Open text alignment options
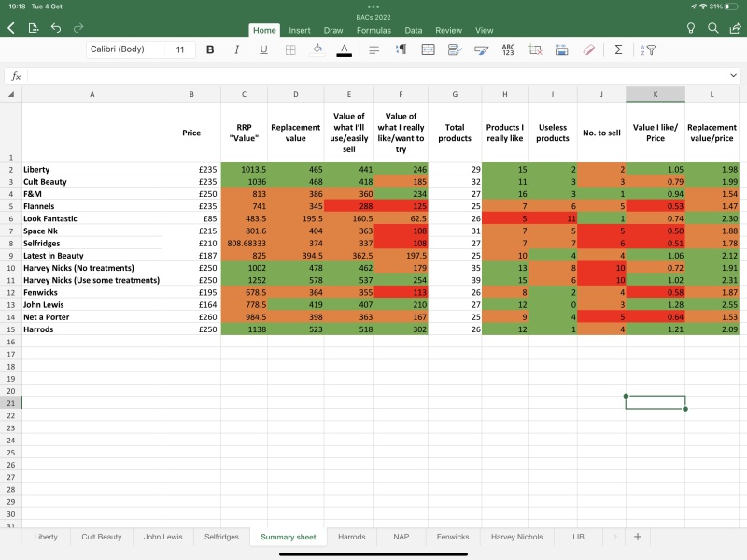 point(374,49)
